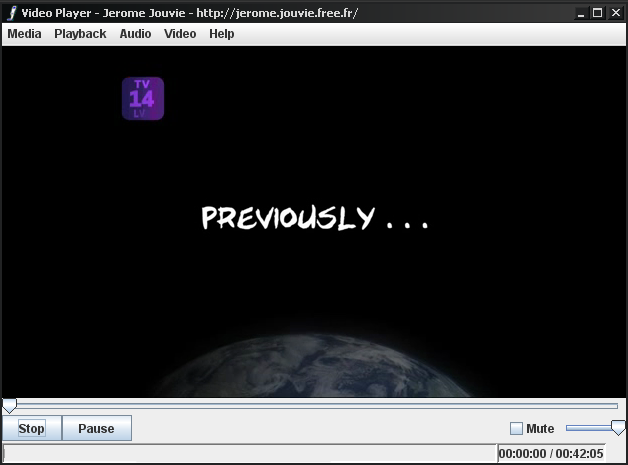Open the Audio menu
This screenshot has width=628, height=465.
click(135, 34)
